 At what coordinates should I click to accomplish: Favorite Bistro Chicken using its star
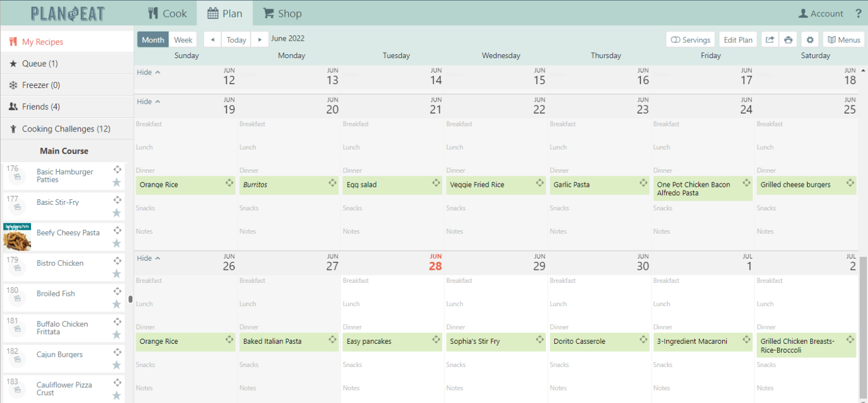tap(116, 274)
